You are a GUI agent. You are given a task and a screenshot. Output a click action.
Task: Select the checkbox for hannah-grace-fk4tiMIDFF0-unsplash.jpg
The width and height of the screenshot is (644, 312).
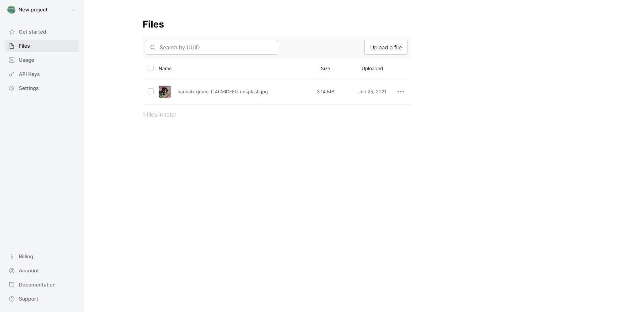151,91
